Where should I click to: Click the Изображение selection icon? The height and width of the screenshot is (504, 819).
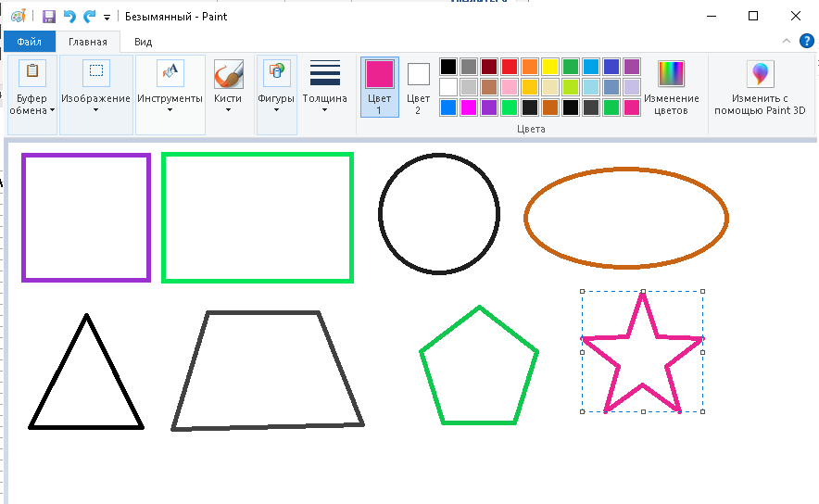96,72
